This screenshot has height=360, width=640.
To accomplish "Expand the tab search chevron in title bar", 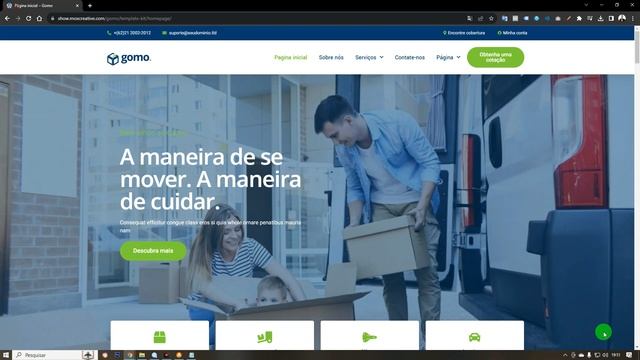I will (x=586, y=5).
